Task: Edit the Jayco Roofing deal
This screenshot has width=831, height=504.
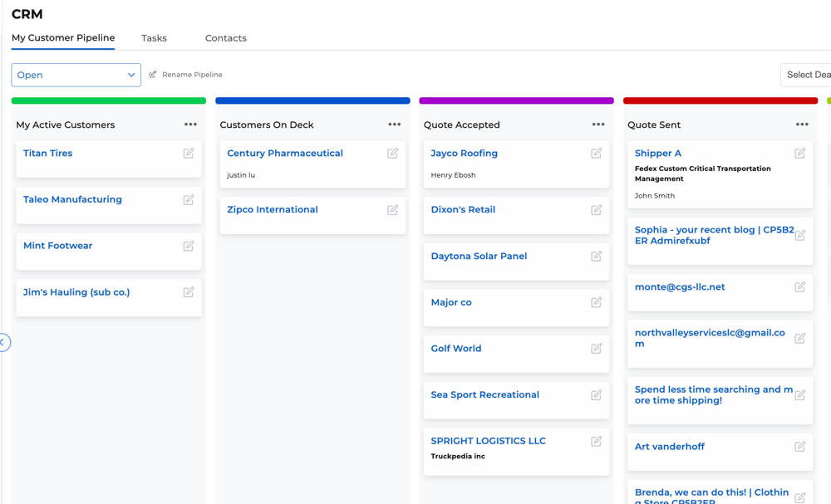Action: (x=596, y=153)
